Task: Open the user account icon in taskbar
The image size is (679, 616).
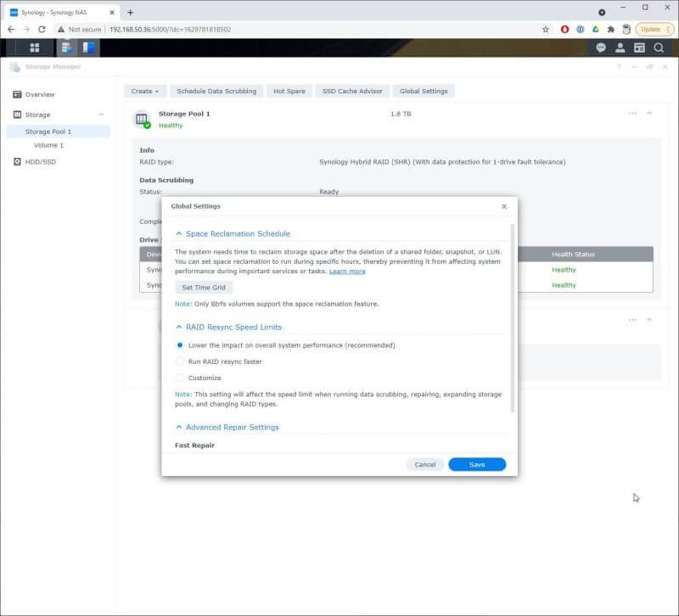Action: coord(622,48)
